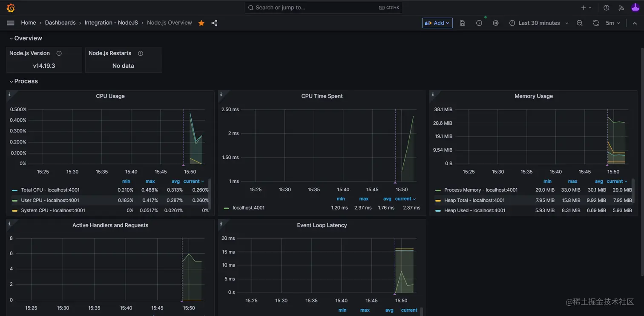This screenshot has width=644, height=316.
Task: Sort CPU Usage legend by max
Action: (x=150, y=181)
